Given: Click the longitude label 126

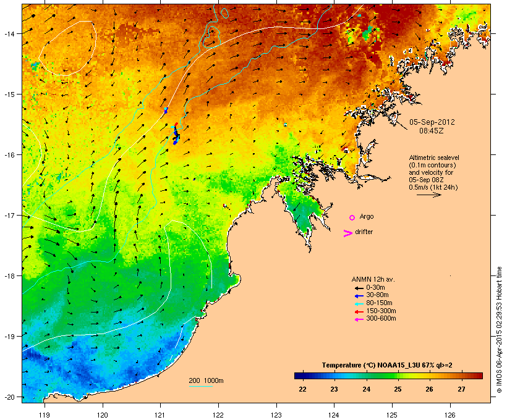Looking at the screenshot, I should point(449,415).
